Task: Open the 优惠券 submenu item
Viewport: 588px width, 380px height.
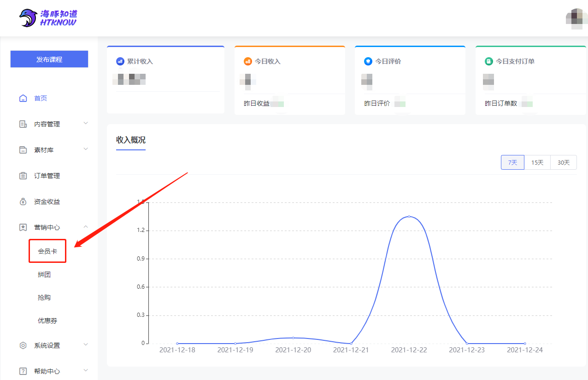Action: coord(47,321)
